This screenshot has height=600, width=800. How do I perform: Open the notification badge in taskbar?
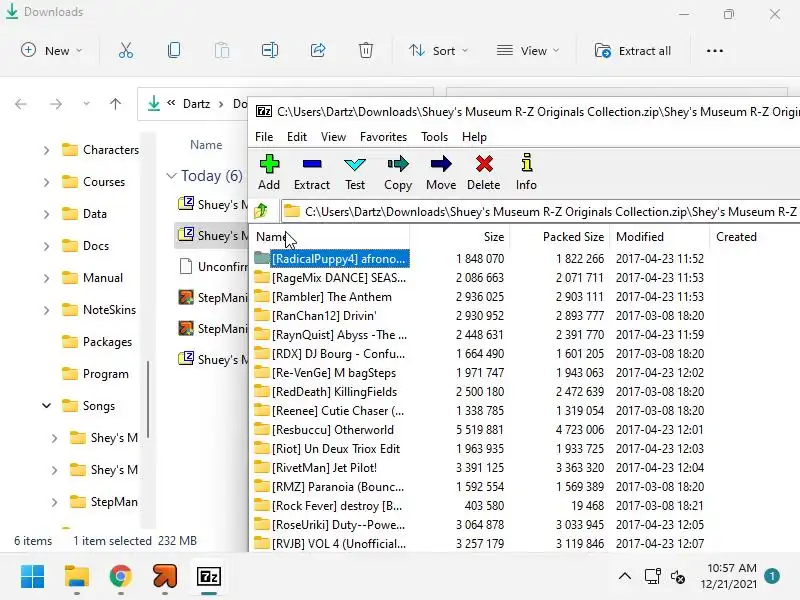point(772,577)
